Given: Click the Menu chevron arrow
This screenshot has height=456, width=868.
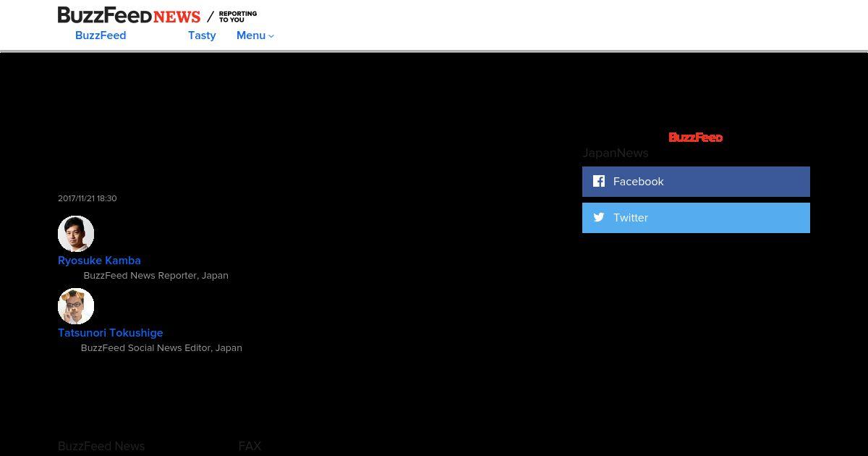Looking at the screenshot, I should (x=271, y=36).
